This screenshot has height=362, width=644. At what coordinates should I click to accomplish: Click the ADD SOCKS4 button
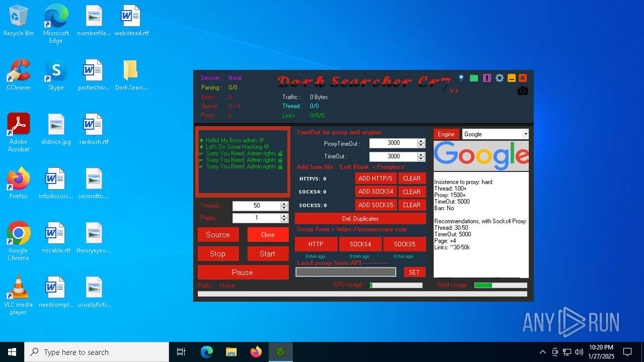point(376,192)
